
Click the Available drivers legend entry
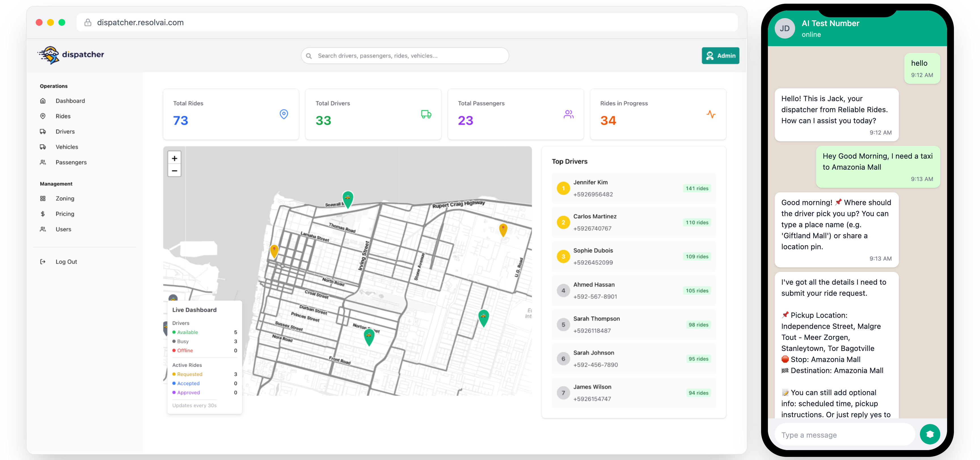pos(187,332)
